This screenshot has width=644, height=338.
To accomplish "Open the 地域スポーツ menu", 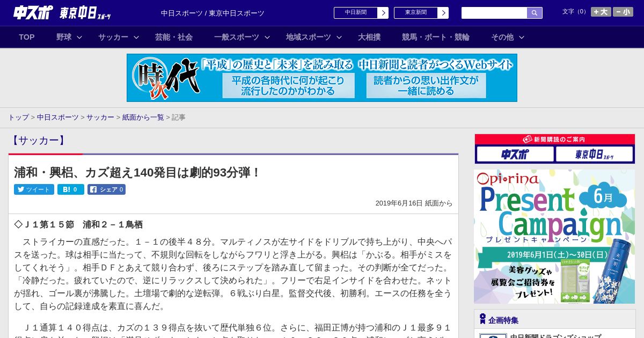I will point(309,37).
